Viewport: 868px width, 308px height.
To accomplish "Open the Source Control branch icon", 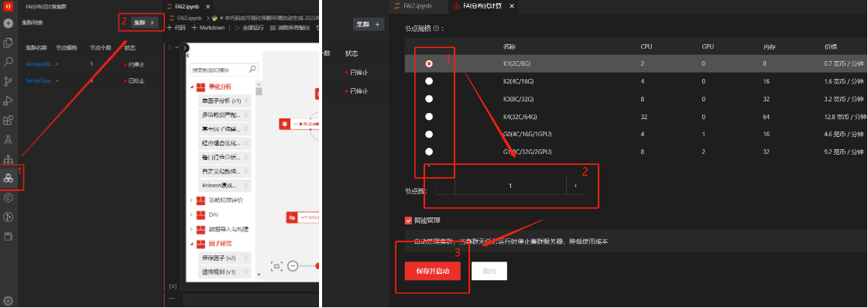I will click(8, 81).
